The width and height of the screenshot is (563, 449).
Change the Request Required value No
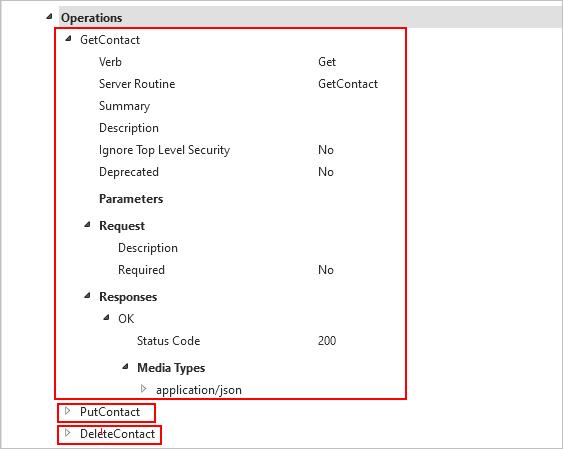[x=326, y=270]
